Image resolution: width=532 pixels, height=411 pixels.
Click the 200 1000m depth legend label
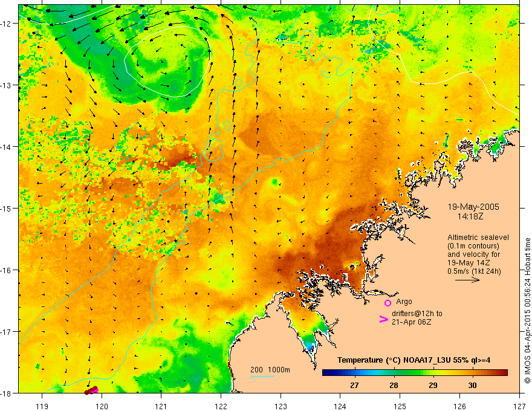click(270, 370)
